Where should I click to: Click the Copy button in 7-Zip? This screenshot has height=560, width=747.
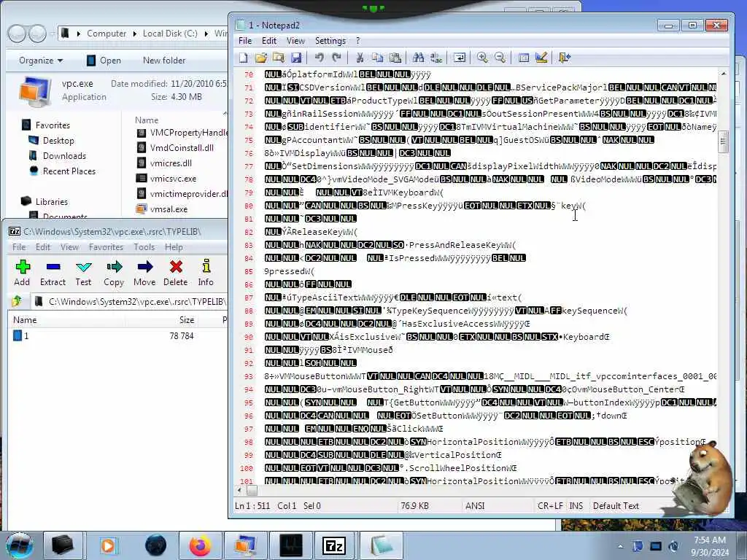pyautogui.click(x=114, y=273)
